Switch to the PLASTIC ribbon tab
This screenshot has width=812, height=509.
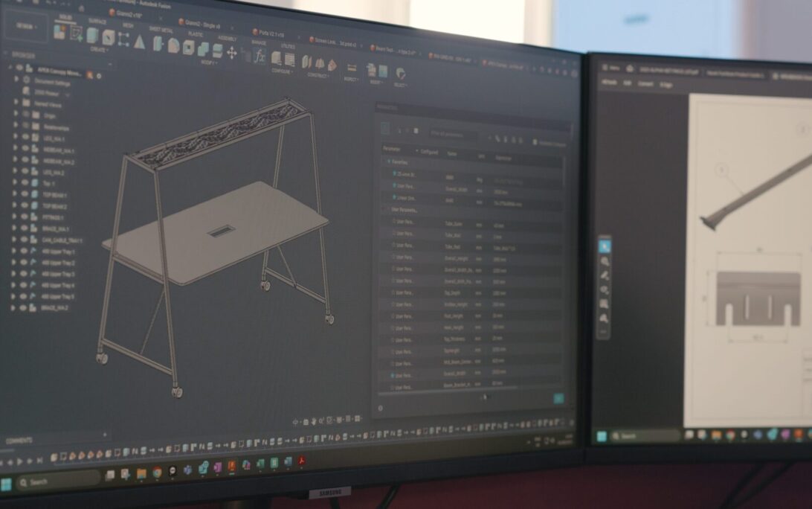pos(196,34)
